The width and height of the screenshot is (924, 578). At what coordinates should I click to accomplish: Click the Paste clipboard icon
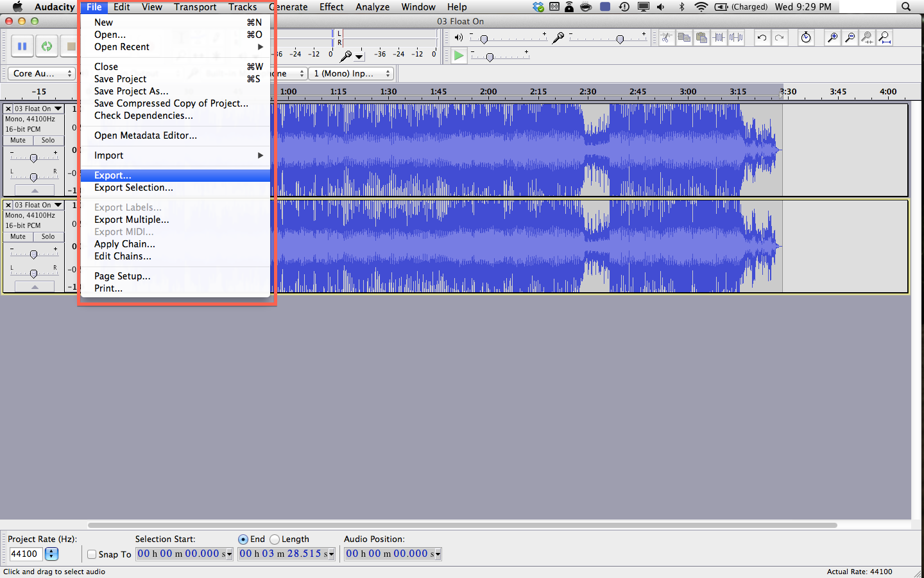(701, 38)
